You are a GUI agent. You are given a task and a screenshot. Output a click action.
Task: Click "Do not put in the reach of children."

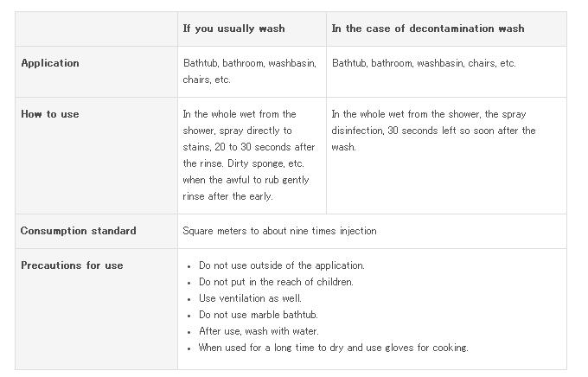tap(276, 282)
